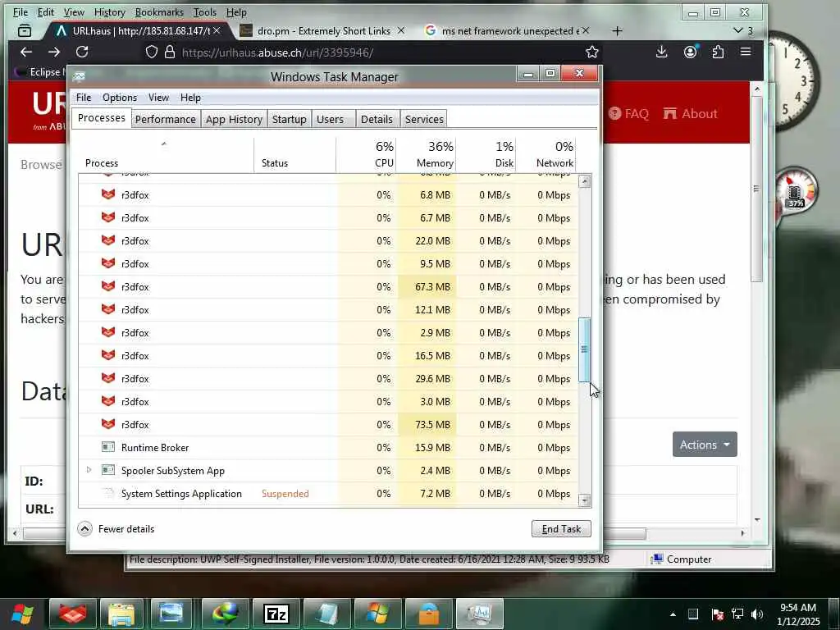Click the Runtime Broker process icon
This screenshot has width=840, height=630.
108,447
